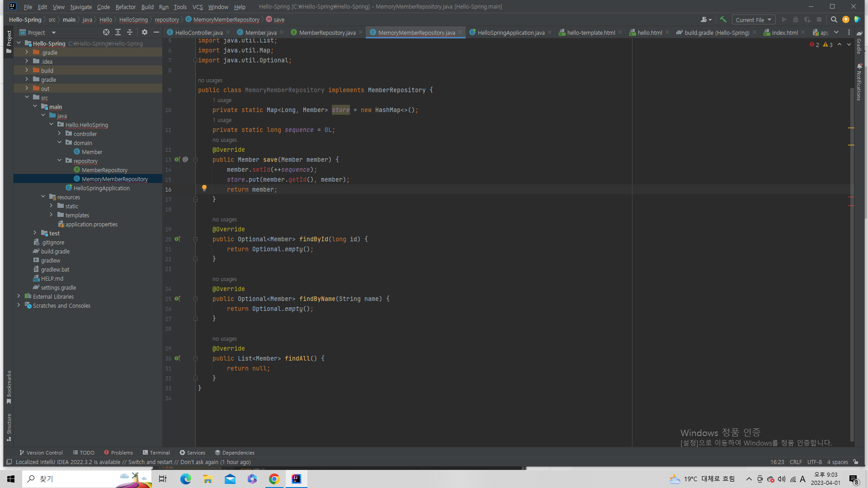Image resolution: width=868 pixels, height=488 pixels.
Task: Click implements gutter marker beside findById
Action: (177, 239)
